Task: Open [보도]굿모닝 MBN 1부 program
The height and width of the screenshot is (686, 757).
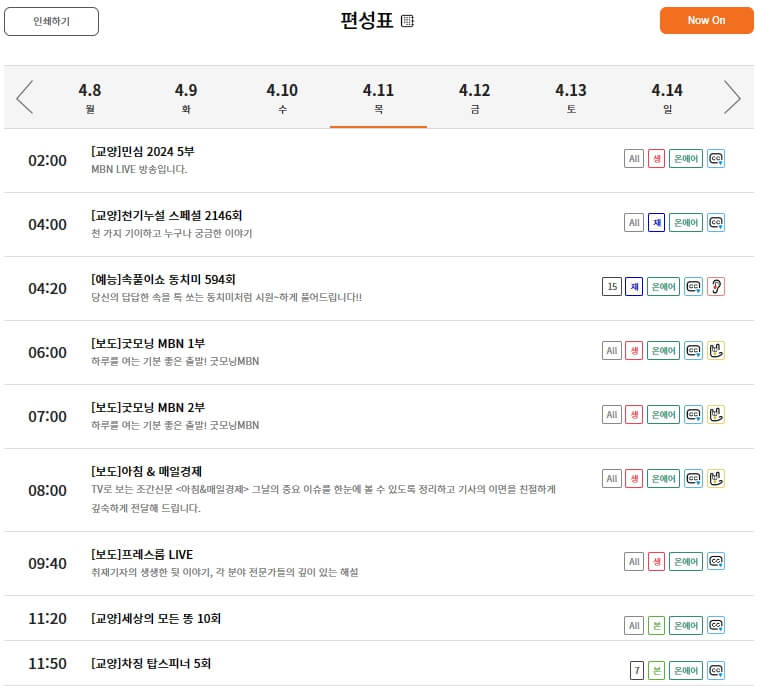Action: [148, 343]
